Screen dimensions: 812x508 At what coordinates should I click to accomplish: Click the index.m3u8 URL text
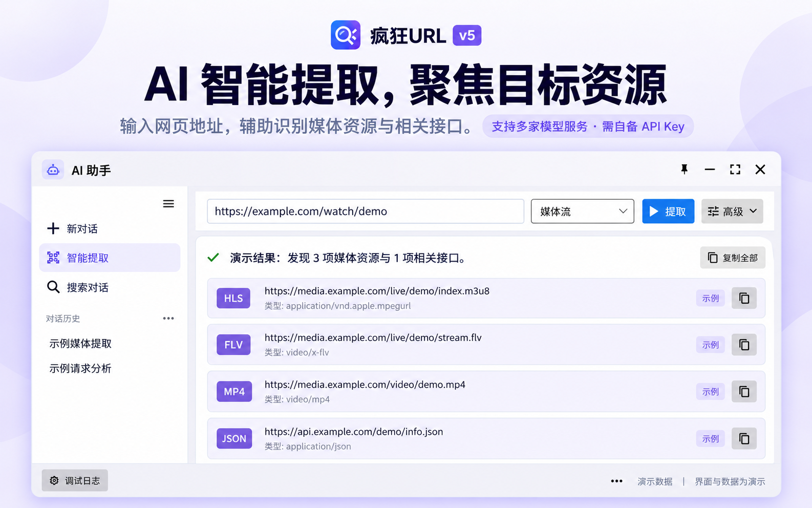point(377,291)
